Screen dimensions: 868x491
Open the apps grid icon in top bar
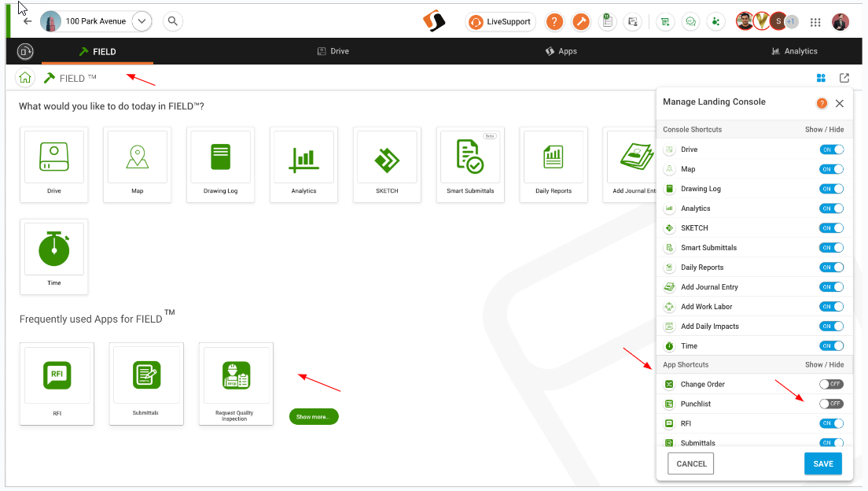click(x=815, y=22)
